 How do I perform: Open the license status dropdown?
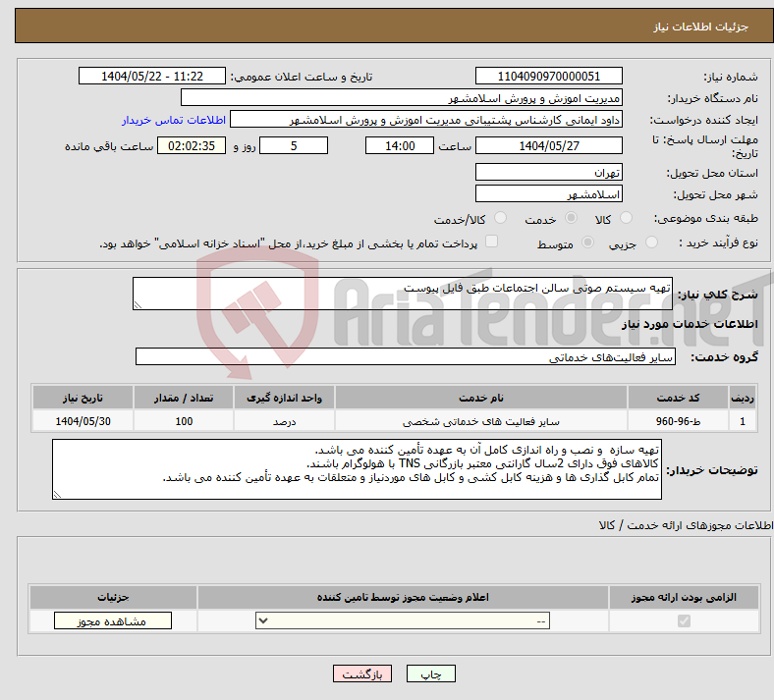pyautogui.click(x=403, y=620)
